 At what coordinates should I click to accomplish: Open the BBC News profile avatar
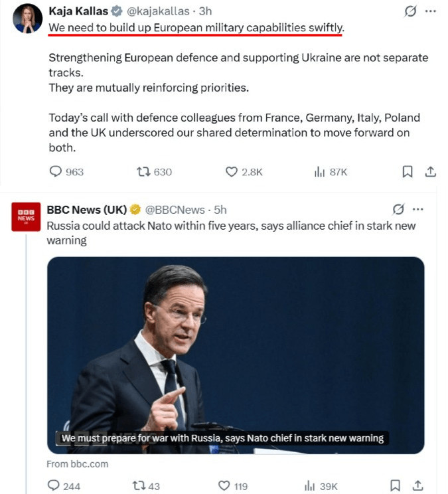[26, 217]
